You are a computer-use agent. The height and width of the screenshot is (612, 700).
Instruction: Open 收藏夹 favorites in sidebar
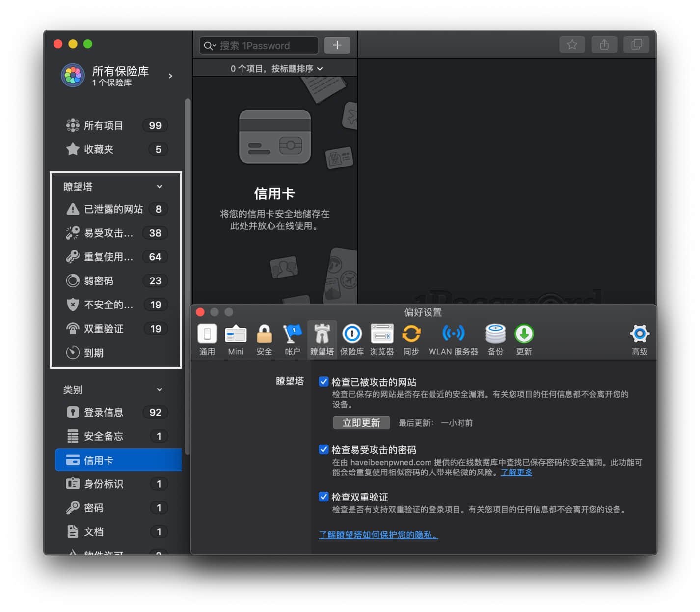117,149
